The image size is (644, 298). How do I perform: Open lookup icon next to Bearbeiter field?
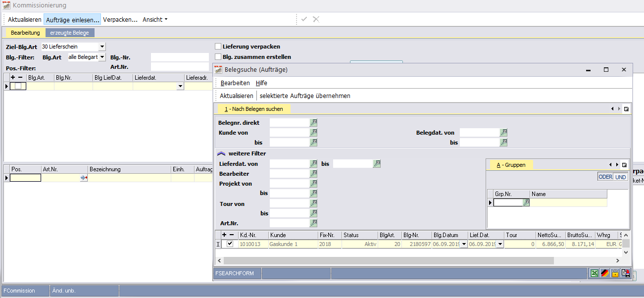tap(313, 174)
